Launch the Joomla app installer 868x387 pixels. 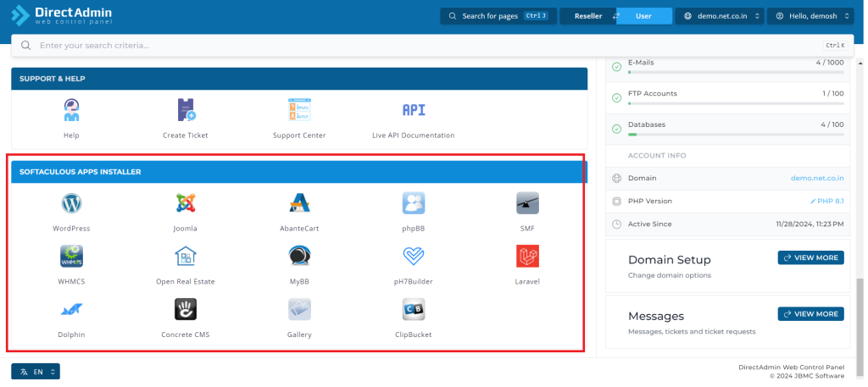[x=186, y=203]
